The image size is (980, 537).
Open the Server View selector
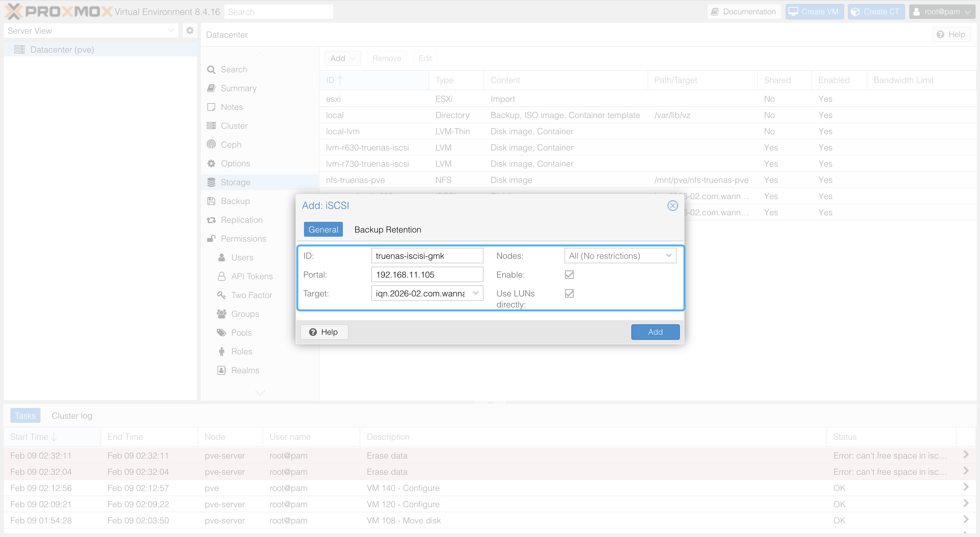tap(90, 31)
